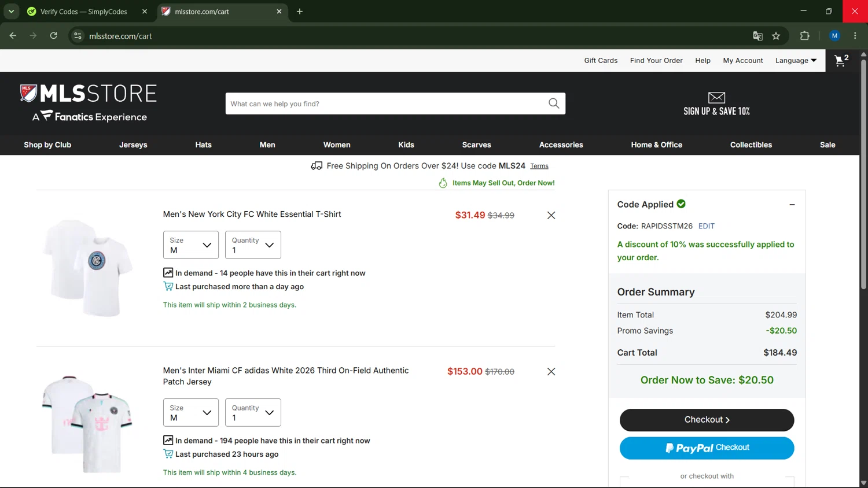Open the Scarves menu

click(476, 145)
